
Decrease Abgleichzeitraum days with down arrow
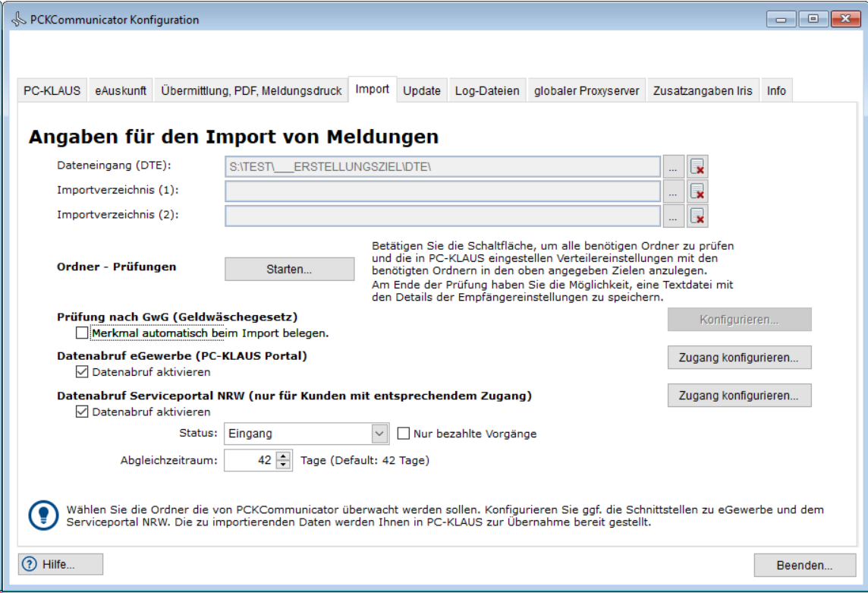[284, 464]
